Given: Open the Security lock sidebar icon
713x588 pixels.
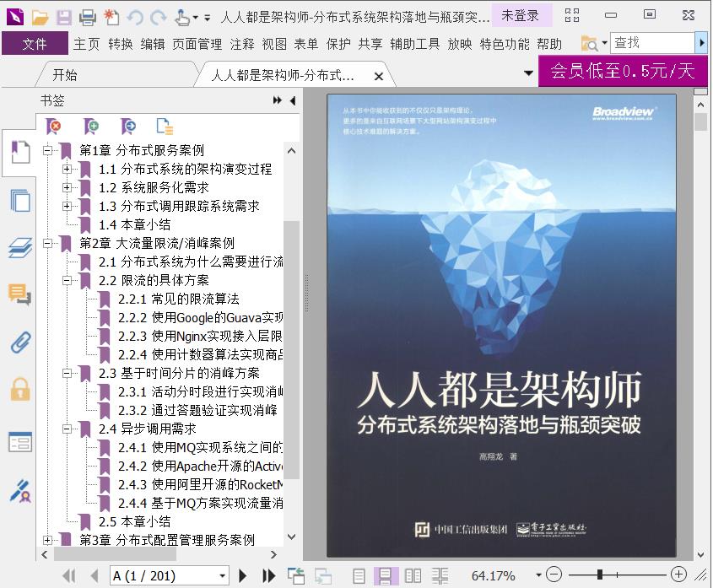Looking at the screenshot, I should [20, 389].
